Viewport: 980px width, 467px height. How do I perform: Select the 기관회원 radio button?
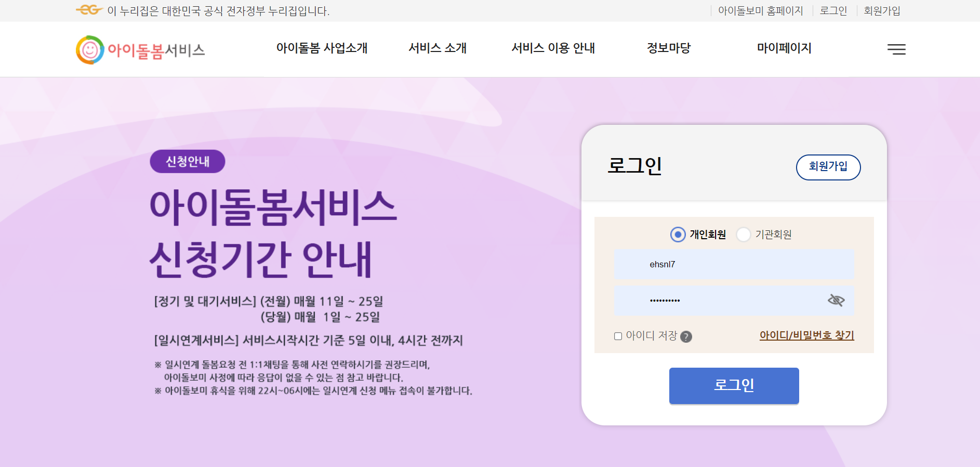[x=744, y=235]
